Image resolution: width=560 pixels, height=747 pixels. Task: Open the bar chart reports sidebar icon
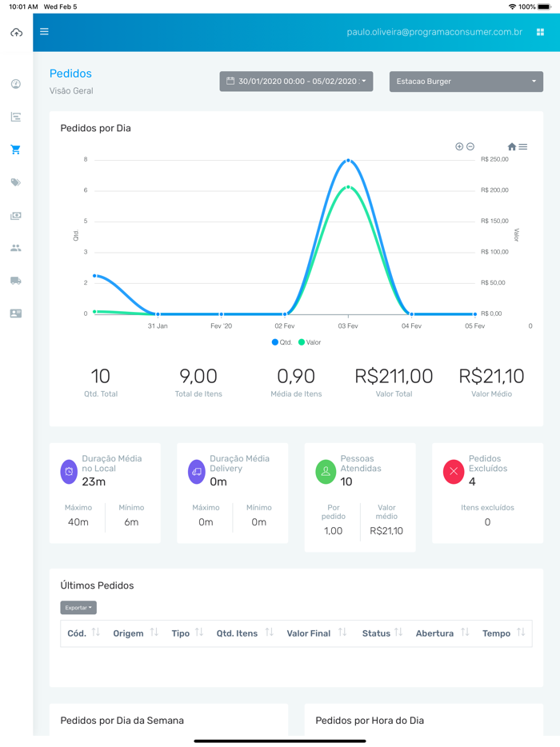pyautogui.click(x=16, y=117)
